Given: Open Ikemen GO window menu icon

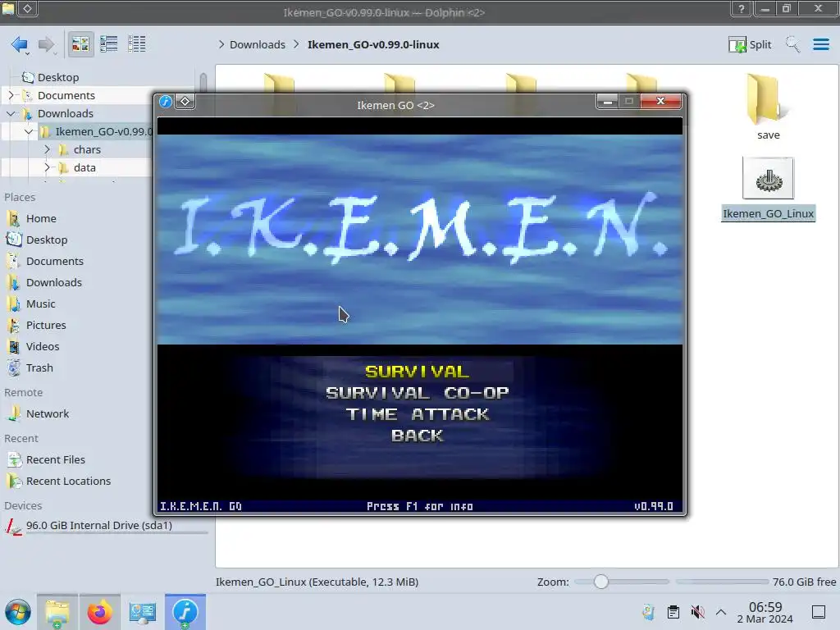Looking at the screenshot, I should coord(166,101).
